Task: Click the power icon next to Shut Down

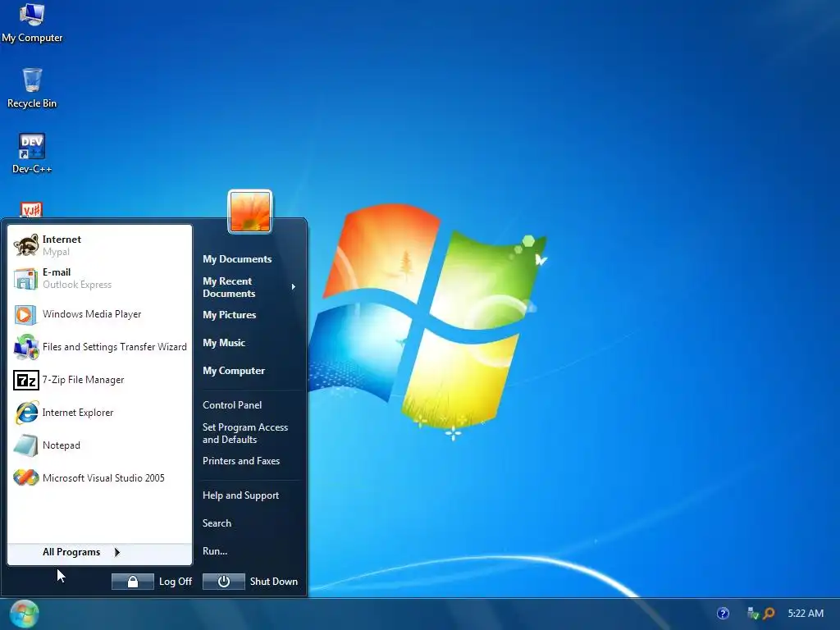Action: [223, 582]
